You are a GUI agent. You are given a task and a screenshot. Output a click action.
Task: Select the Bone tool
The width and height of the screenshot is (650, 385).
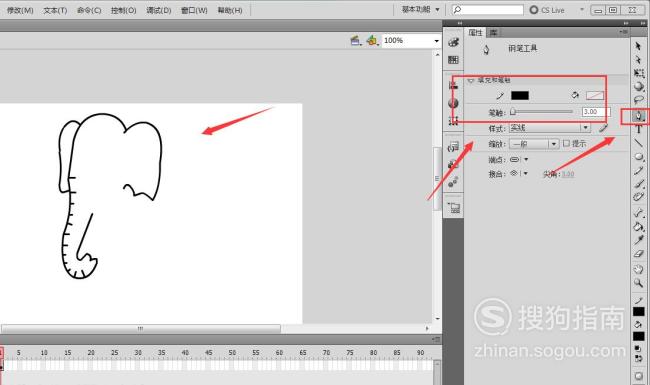pos(638,213)
